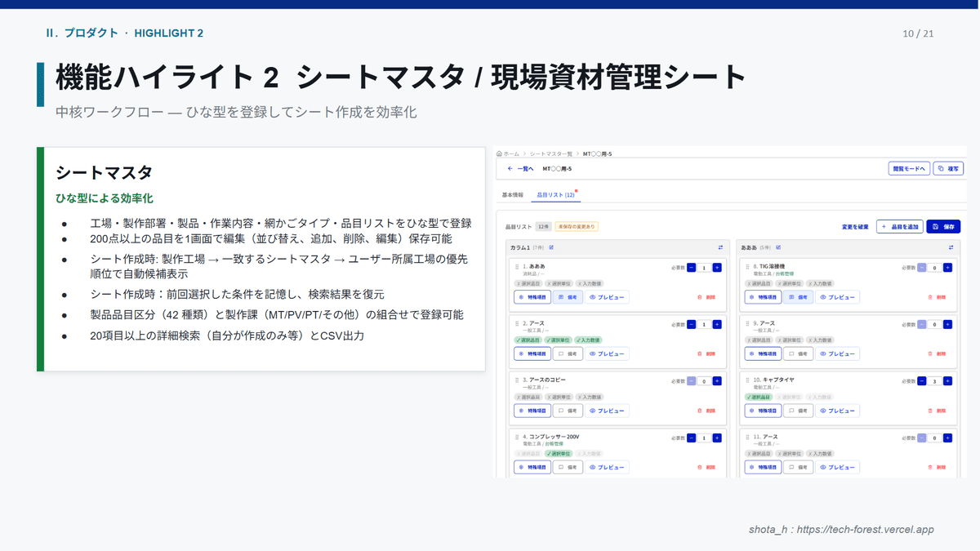Screen dimensions: 980x551
Task: Click the eye icon on item 9 アース's プレビュー
Action: pos(822,353)
